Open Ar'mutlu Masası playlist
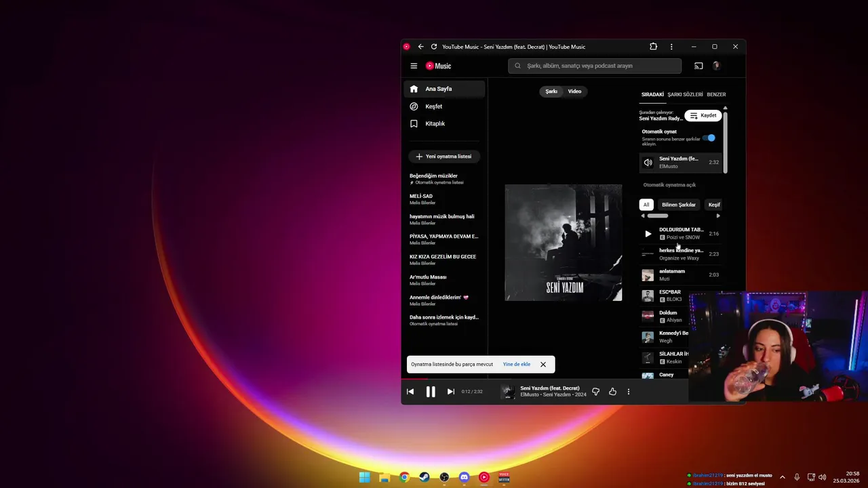The image size is (868, 488). pyautogui.click(x=445, y=280)
